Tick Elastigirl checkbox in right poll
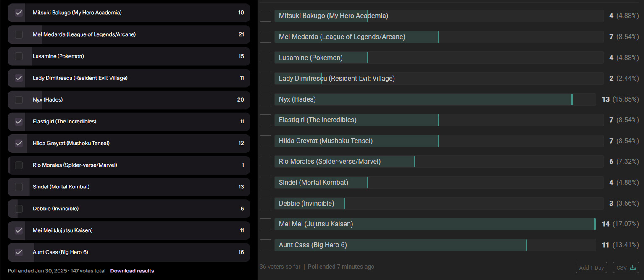The width and height of the screenshot is (644, 280). pos(265,120)
